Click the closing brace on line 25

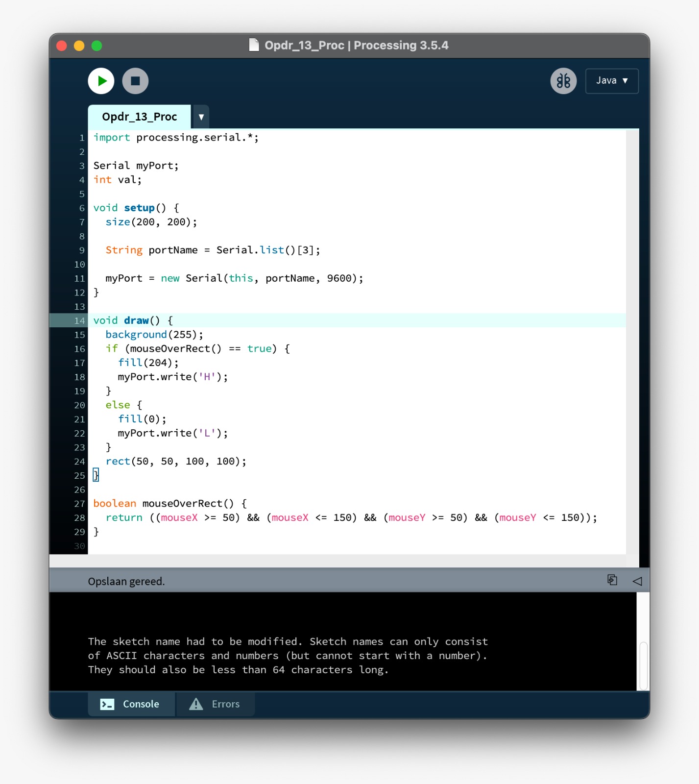96,475
